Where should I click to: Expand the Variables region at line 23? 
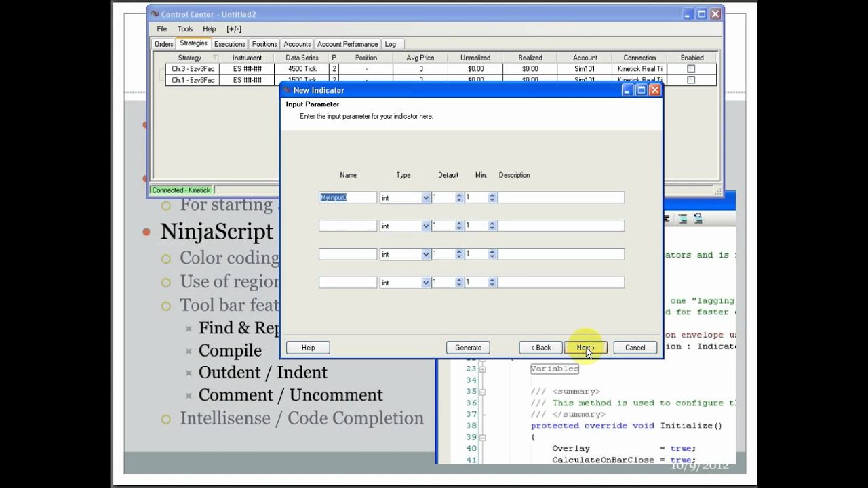[482, 369]
